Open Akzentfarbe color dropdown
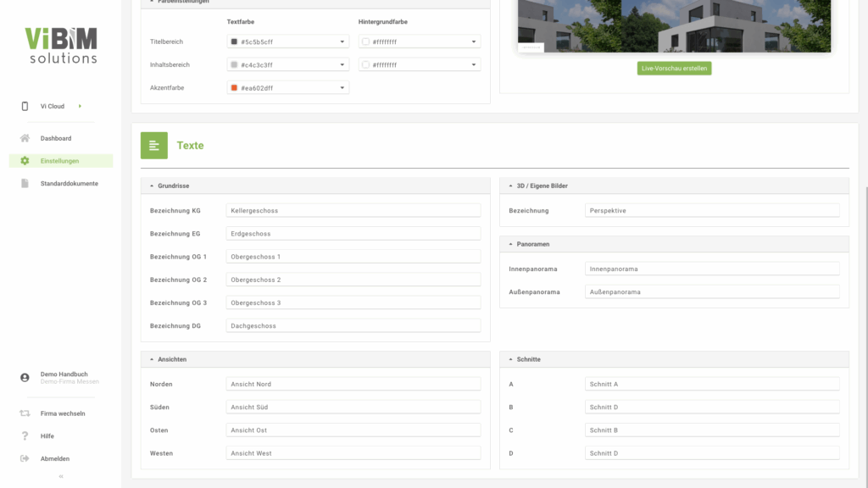The height and width of the screenshot is (488, 868). click(342, 87)
